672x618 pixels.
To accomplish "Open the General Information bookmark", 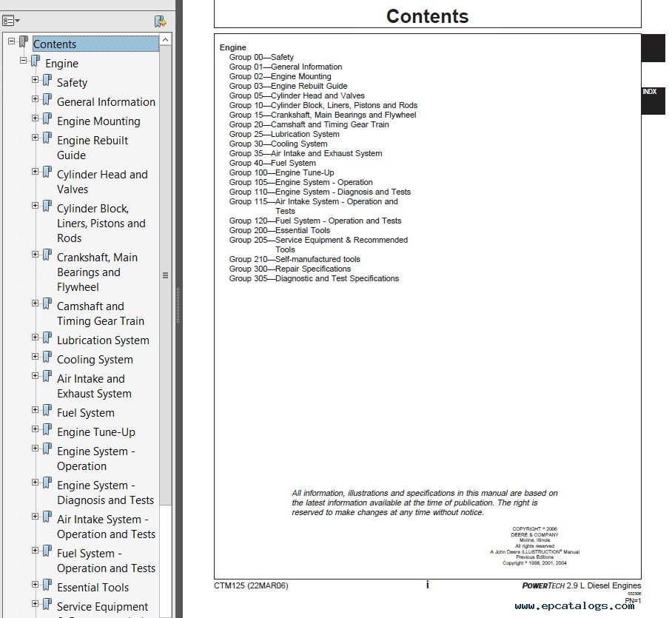I will (x=106, y=102).
